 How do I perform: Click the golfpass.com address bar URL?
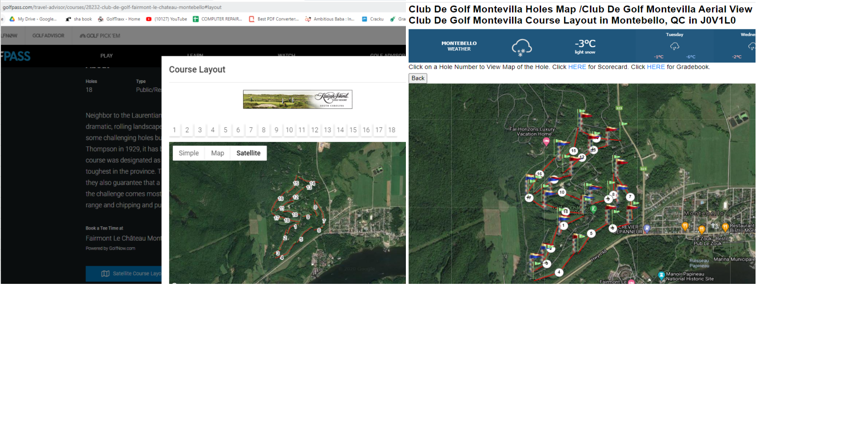(x=112, y=7)
